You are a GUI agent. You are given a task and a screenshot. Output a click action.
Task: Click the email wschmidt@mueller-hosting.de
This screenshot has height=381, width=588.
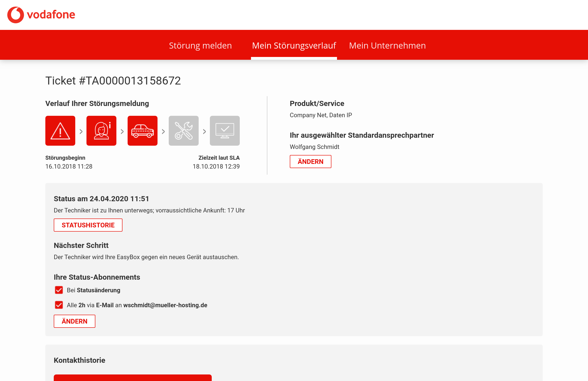click(165, 305)
